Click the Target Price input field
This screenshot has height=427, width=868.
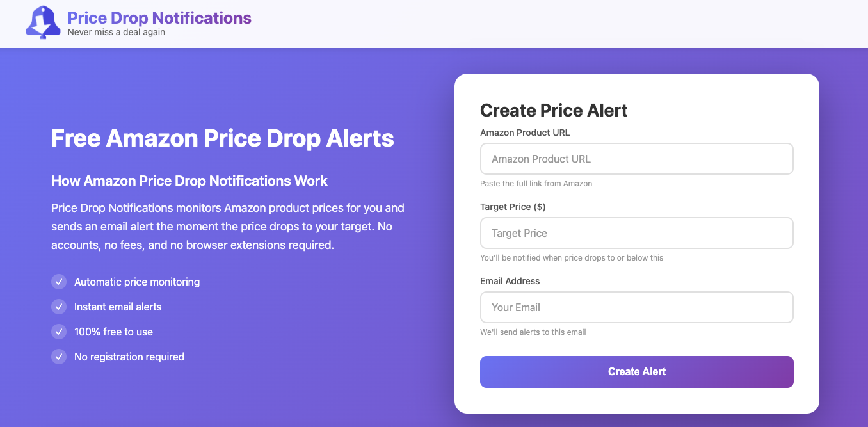636,233
